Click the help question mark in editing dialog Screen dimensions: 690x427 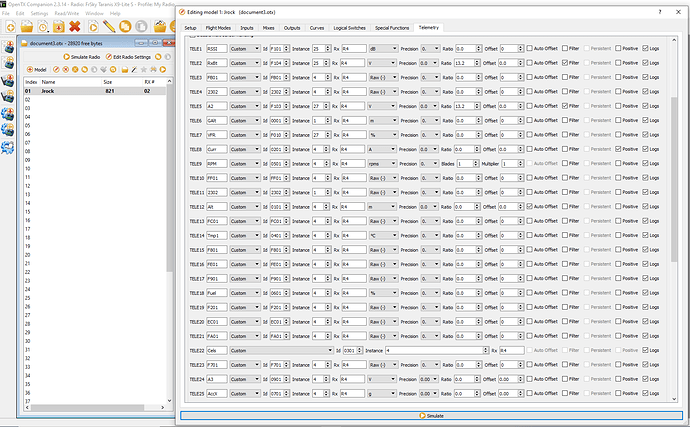tap(660, 12)
